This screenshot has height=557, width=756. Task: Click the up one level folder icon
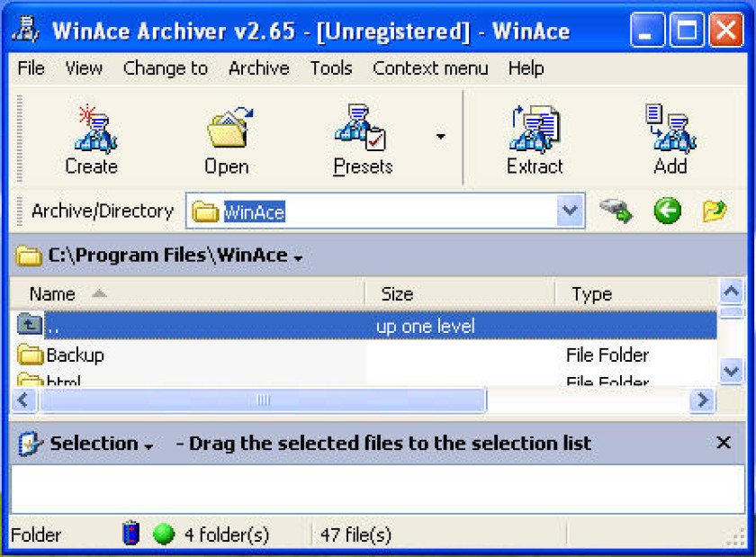tap(30, 324)
